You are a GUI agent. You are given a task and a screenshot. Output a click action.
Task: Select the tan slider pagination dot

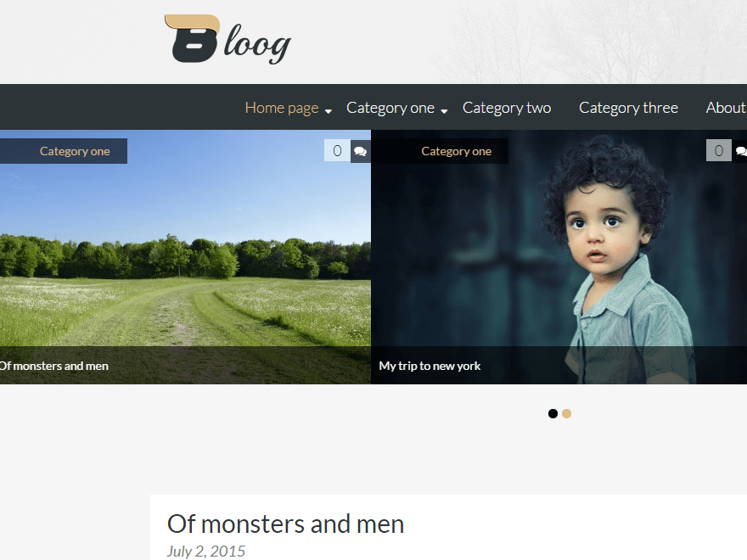pos(566,413)
